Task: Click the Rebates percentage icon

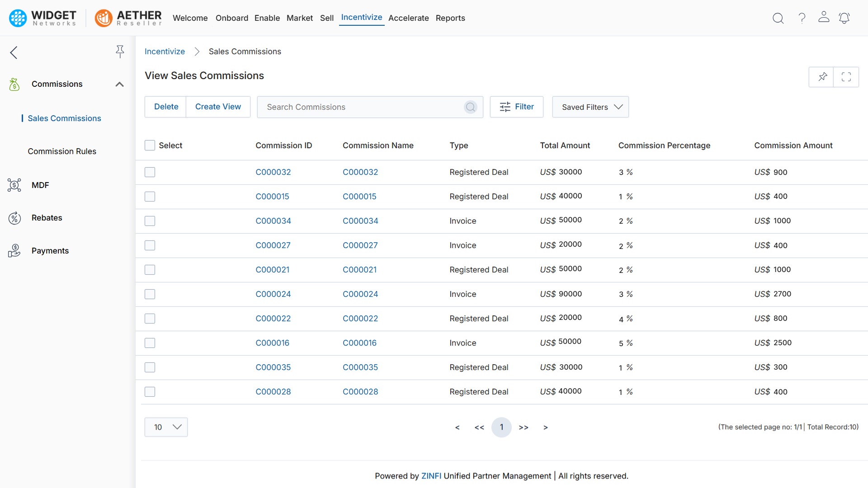Action: click(x=14, y=218)
